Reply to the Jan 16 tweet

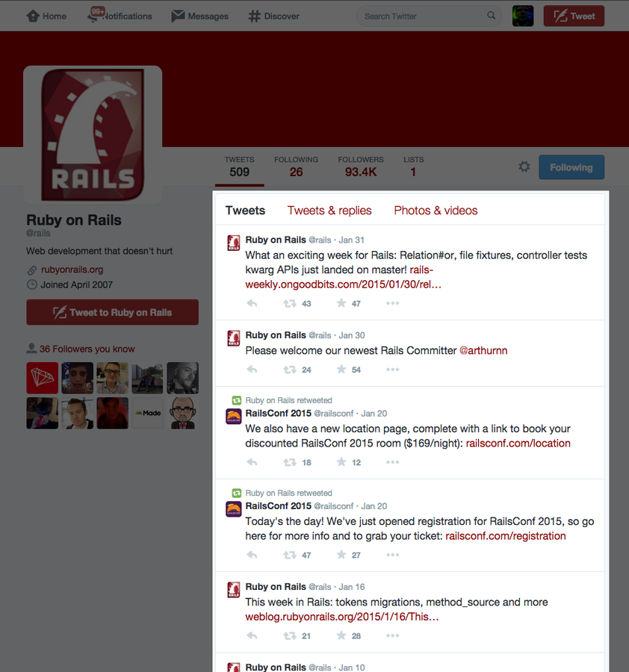pos(252,635)
